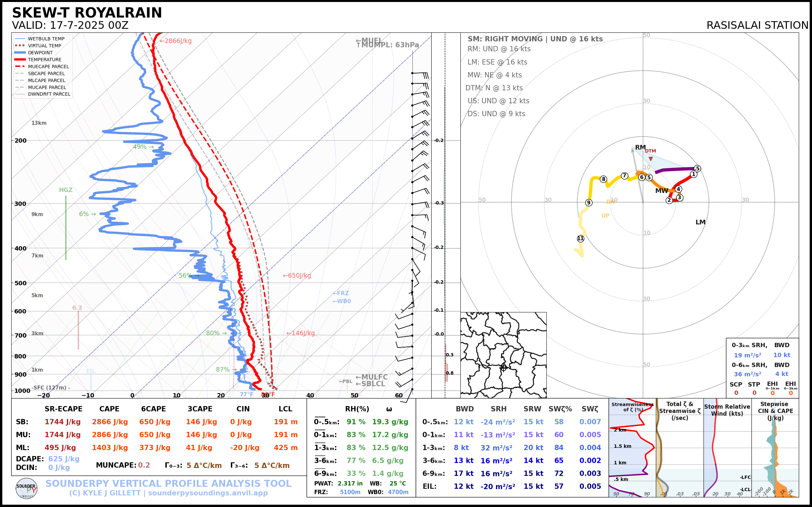Open the sounderpysoundings.anvil.app link

pos(208,493)
